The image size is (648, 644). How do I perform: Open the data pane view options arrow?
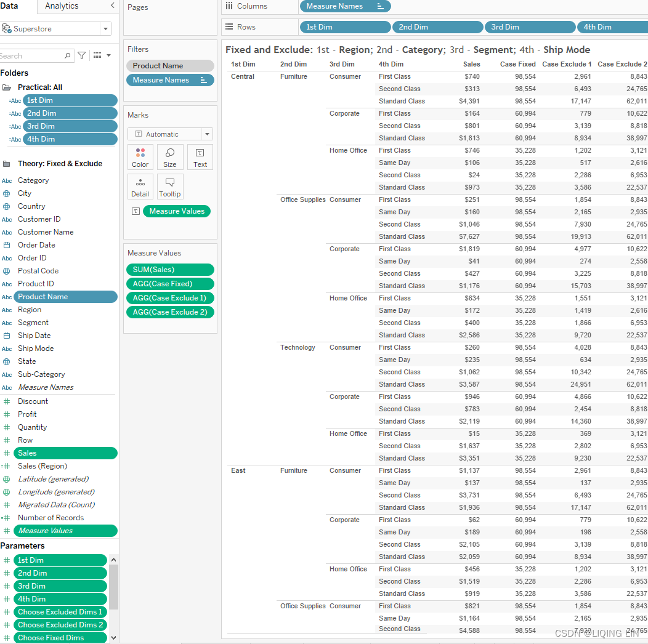click(x=108, y=55)
